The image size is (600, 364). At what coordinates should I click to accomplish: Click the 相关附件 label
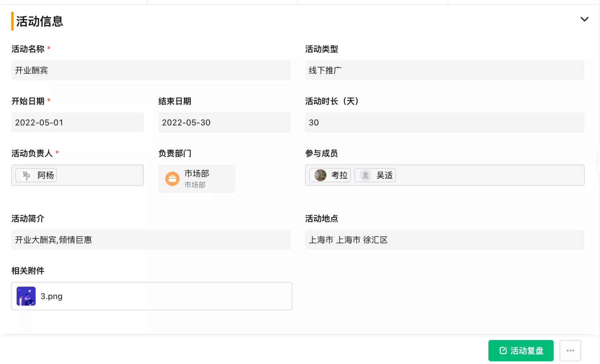pos(28,271)
